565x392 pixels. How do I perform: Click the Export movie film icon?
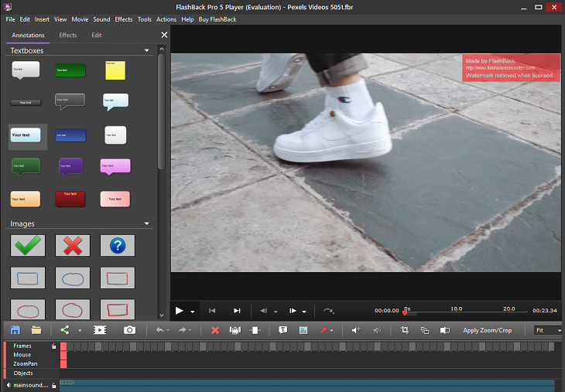click(100, 330)
